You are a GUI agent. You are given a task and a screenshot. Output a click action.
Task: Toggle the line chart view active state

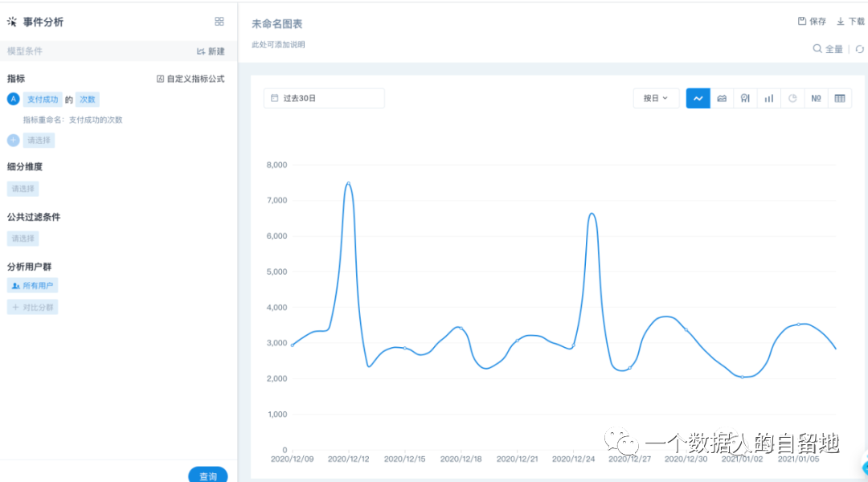click(698, 98)
